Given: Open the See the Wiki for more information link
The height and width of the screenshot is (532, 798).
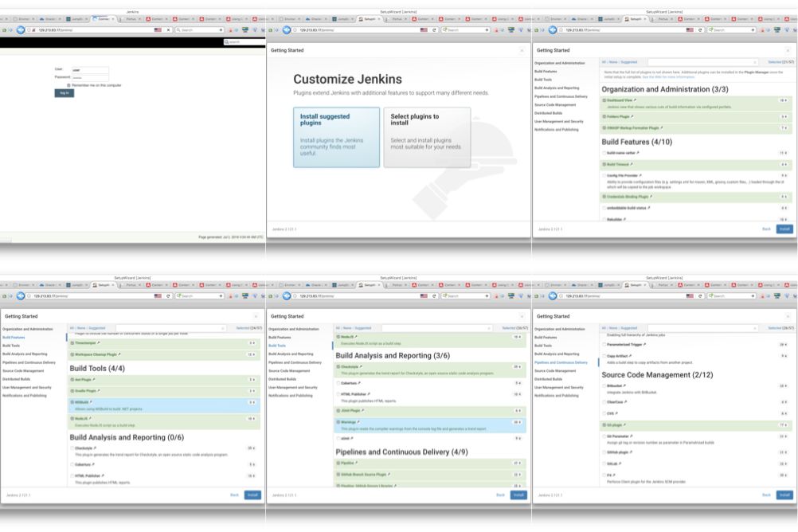Looking at the screenshot, I should click(x=668, y=77).
